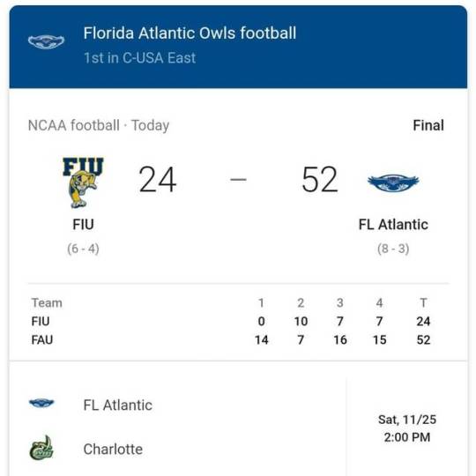Select FIU's record (6 - 4)
This screenshot has width=476, height=476.
83,249
